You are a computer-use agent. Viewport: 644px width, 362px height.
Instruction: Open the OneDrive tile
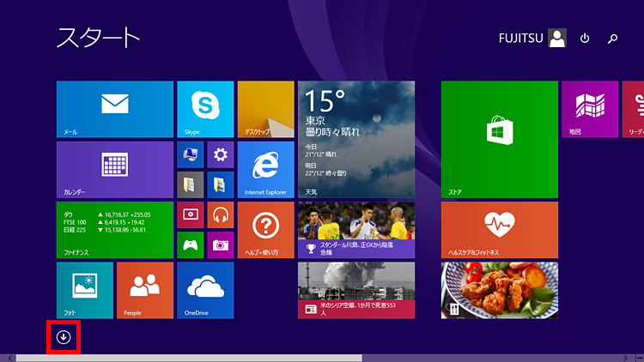point(205,290)
